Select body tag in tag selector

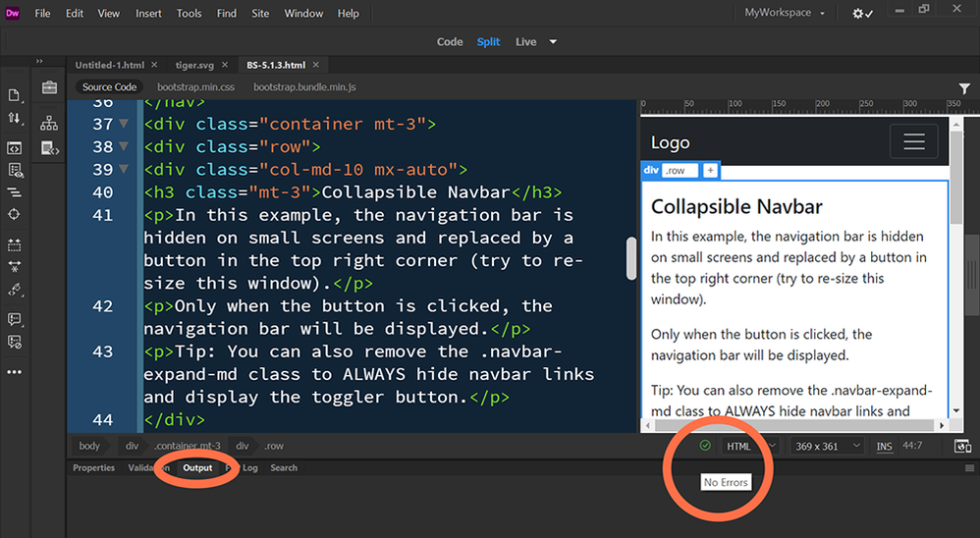pos(89,446)
